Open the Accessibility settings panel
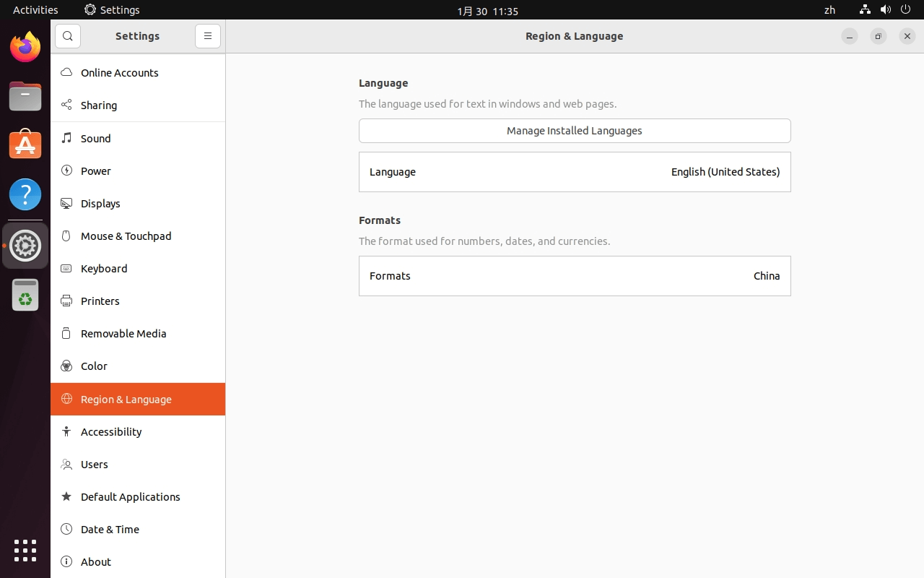924x578 pixels. point(111,432)
